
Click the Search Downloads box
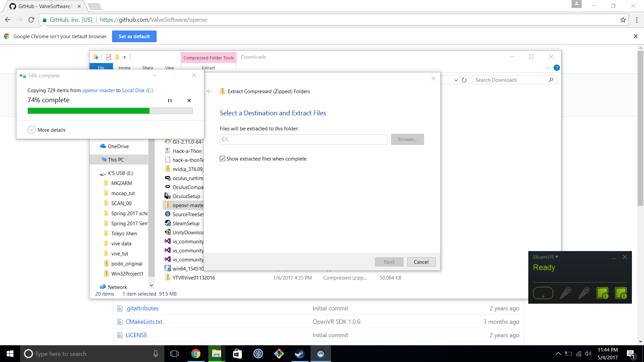514,80
